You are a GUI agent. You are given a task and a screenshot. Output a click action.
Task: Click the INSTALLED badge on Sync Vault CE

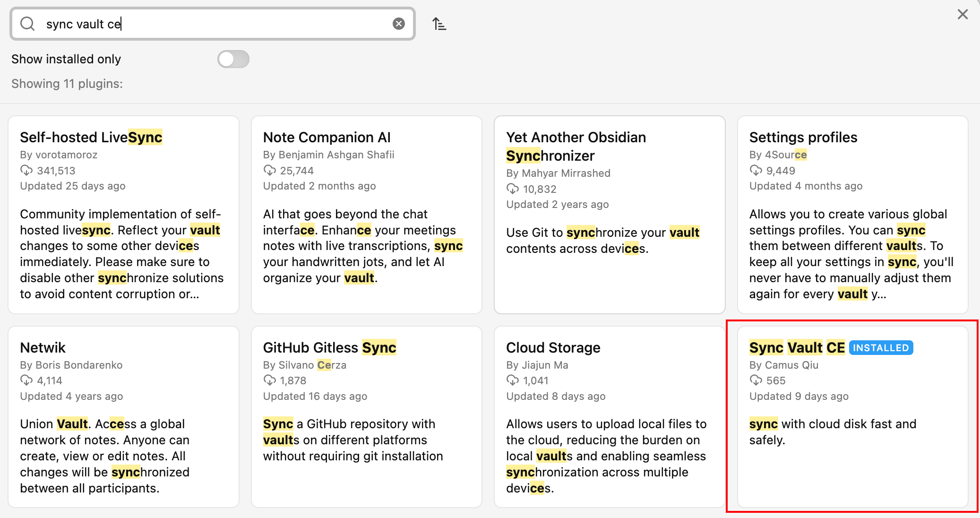click(881, 348)
